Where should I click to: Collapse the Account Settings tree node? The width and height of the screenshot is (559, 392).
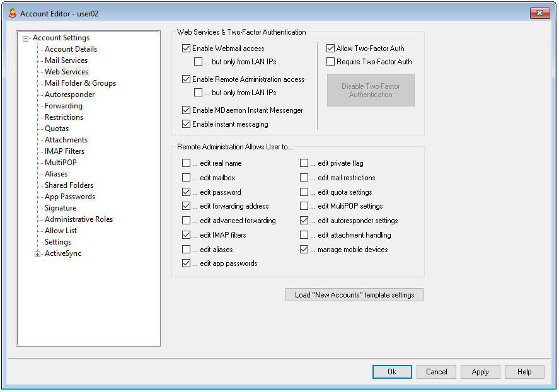[x=26, y=38]
